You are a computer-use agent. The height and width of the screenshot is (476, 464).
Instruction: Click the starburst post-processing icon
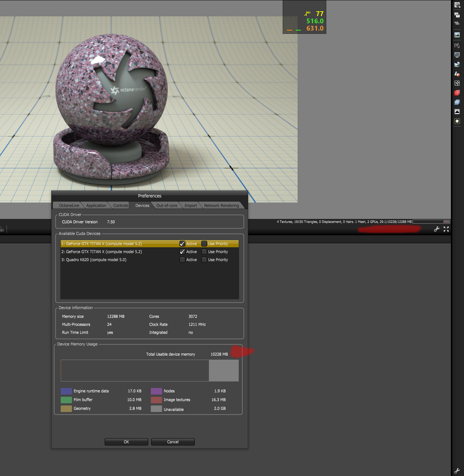[x=457, y=121]
